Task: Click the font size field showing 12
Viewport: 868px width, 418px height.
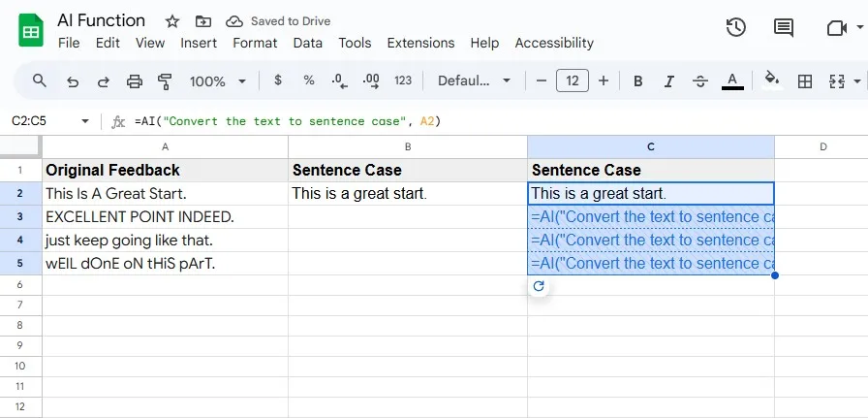Action: point(573,81)
